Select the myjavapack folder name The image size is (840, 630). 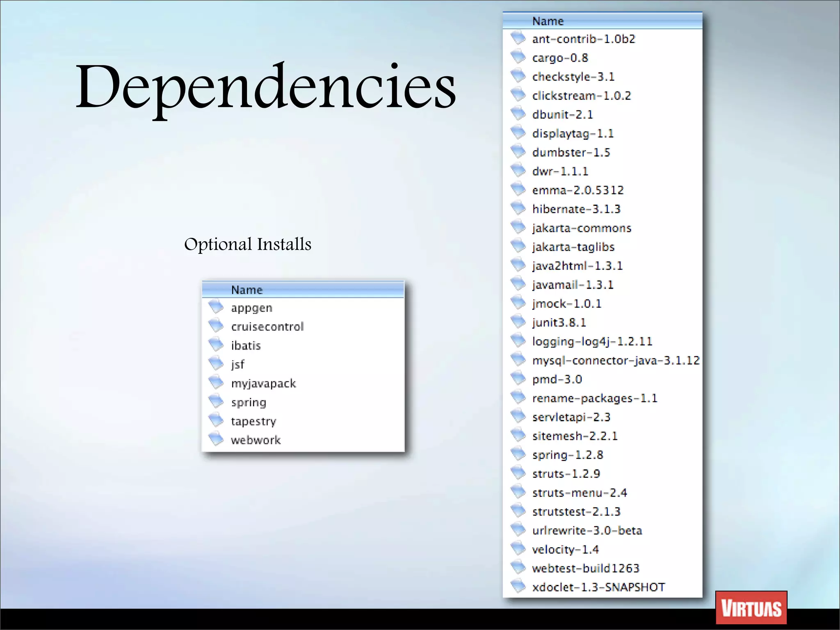(263, 383)
